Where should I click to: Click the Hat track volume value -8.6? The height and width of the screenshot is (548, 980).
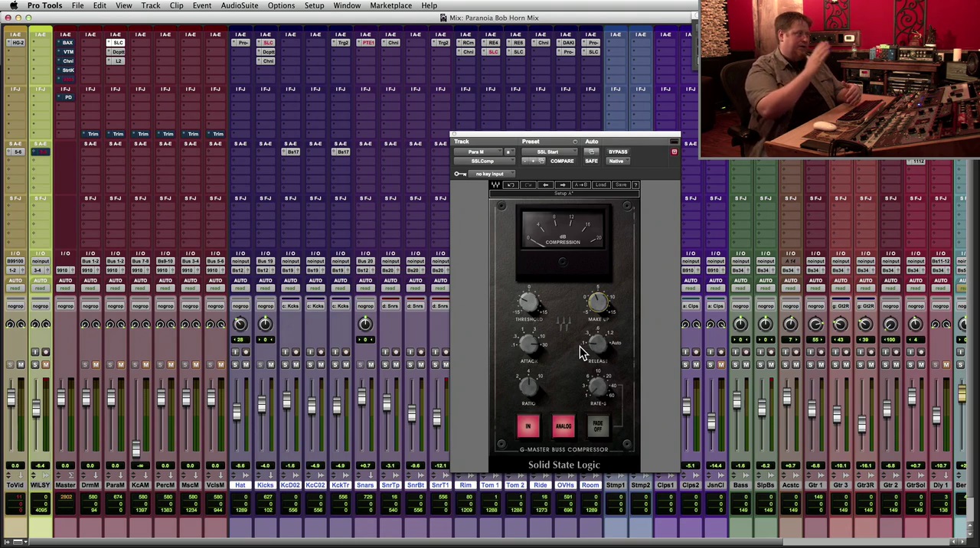point(240,465)
